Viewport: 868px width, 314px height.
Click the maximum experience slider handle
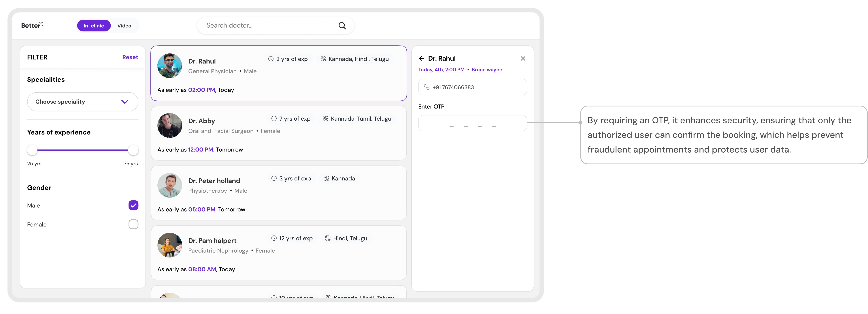133,150
